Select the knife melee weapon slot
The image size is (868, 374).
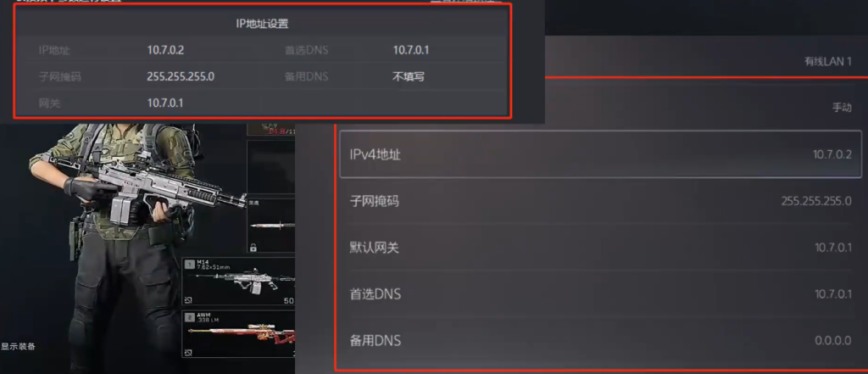click(271, 226)
